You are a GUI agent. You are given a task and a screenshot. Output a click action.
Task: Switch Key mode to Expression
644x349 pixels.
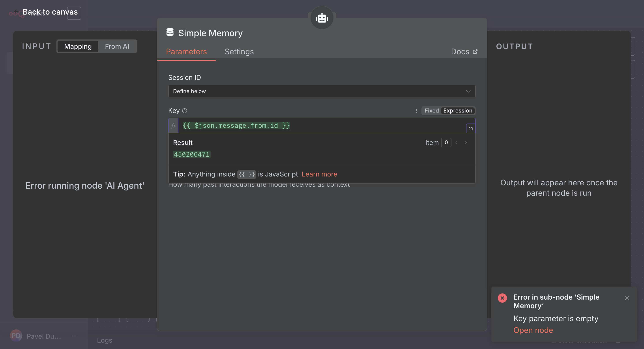click(x=457, y=111)
